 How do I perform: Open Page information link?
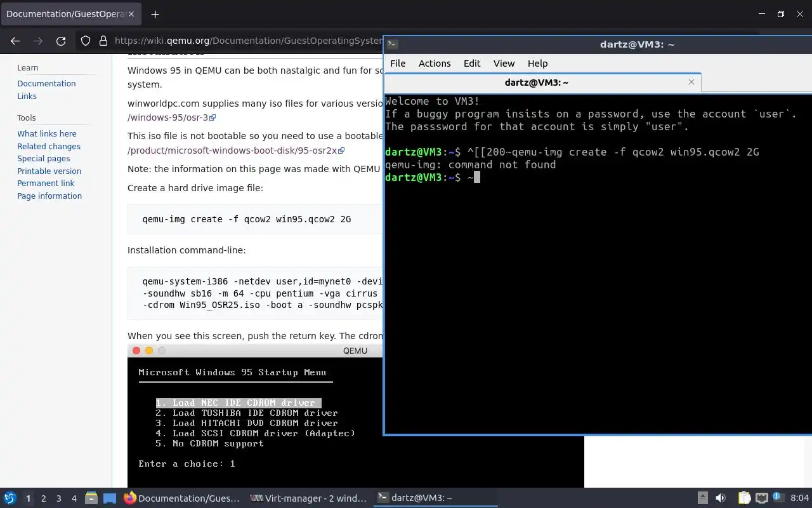coord(49,196)
